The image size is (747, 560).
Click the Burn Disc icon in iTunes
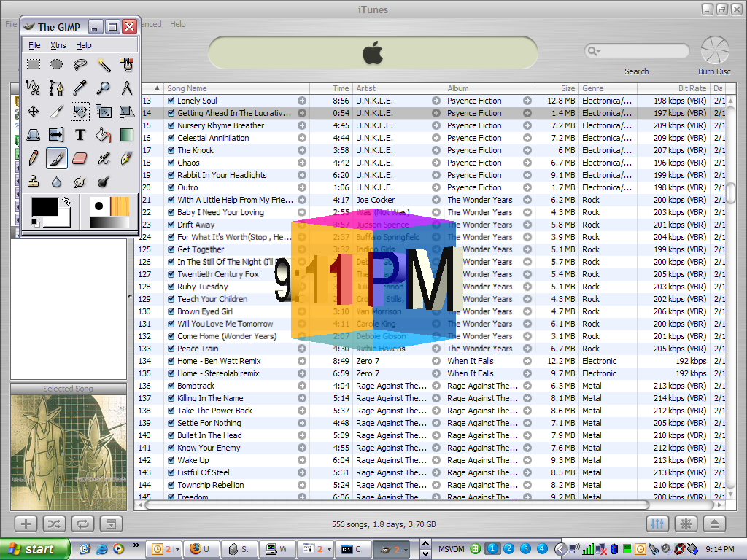(x=715, y=50)
